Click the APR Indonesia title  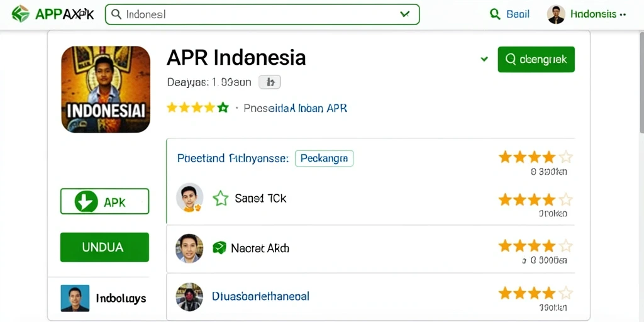click(236, 58)
